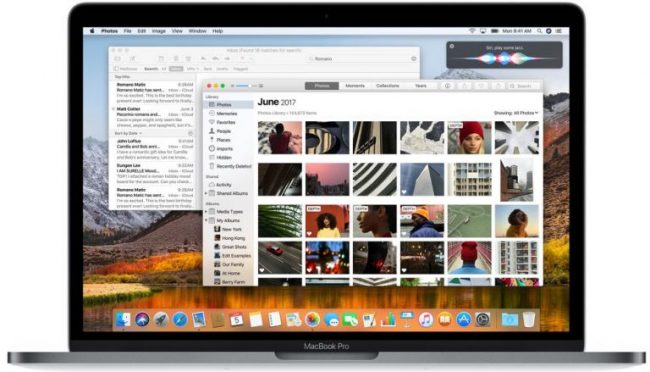Open Notification Center icon in menu bar
Image resolution: width=650 pixels, height=372 pixels.
pos(559,31)
